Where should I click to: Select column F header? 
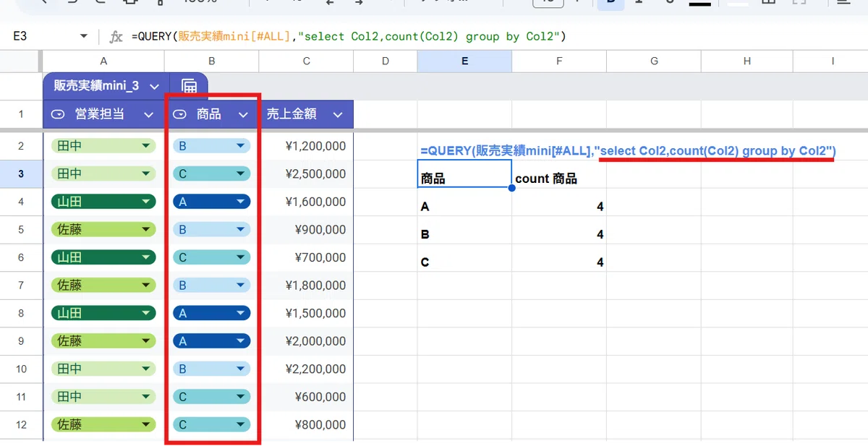[x=559, y=61]
